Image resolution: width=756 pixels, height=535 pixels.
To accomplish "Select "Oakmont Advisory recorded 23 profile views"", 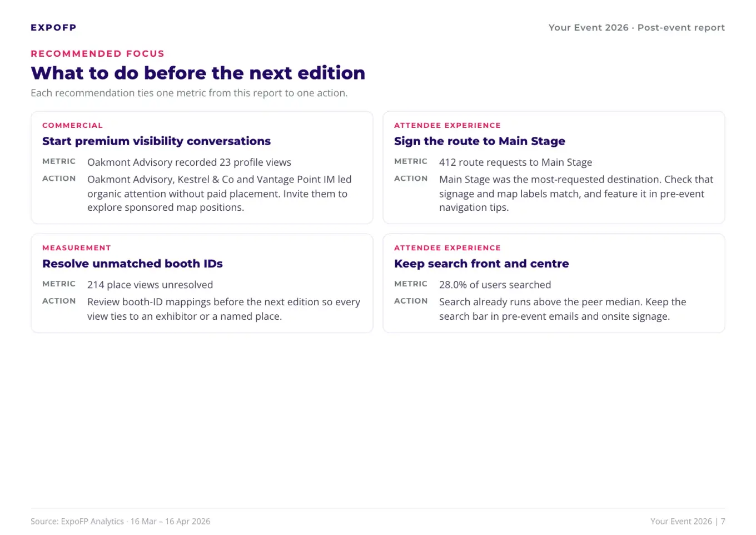I will click(189, 162).
